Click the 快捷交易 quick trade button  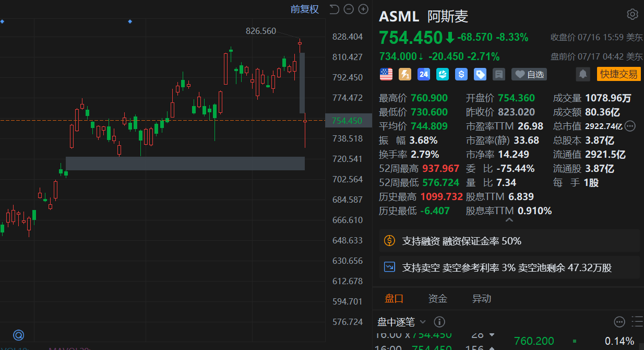(619, 74)
